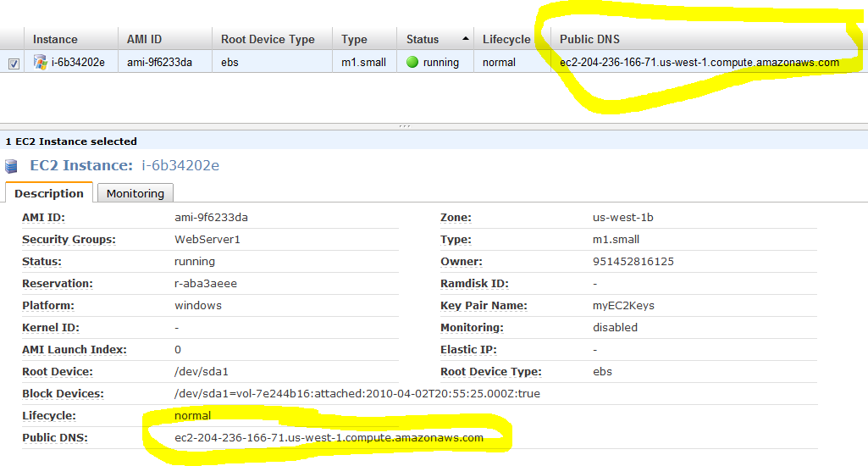Click the EC2 Instance heading ID i-6b34202e
868x466 pixels.
point(180,165)
